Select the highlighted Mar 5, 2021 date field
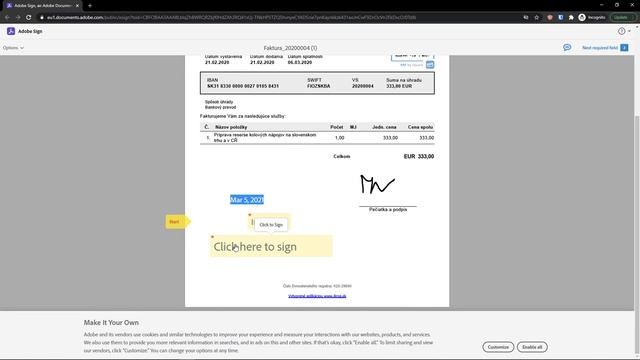640x360 pixels. pyautogui.click(x=247, y=200)
